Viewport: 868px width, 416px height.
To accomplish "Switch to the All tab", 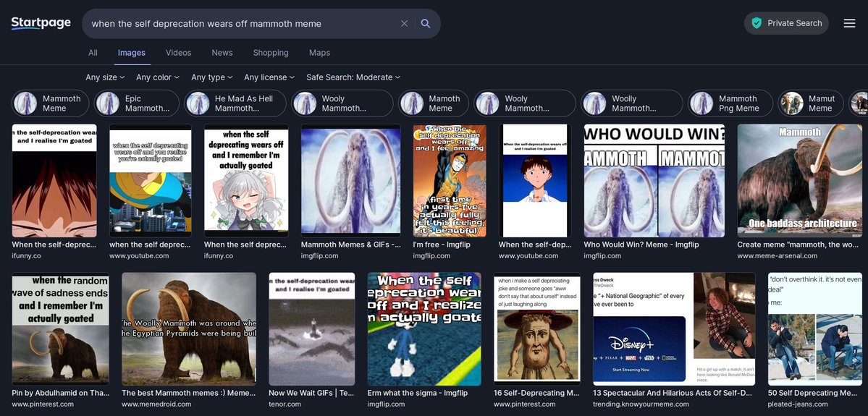I will tap(93, 53).
